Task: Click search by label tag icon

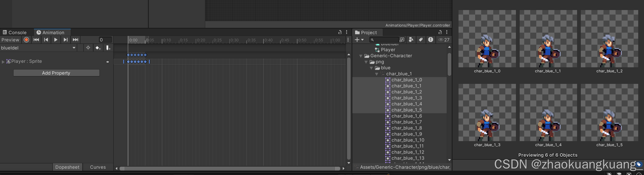Action: [421, 40]
